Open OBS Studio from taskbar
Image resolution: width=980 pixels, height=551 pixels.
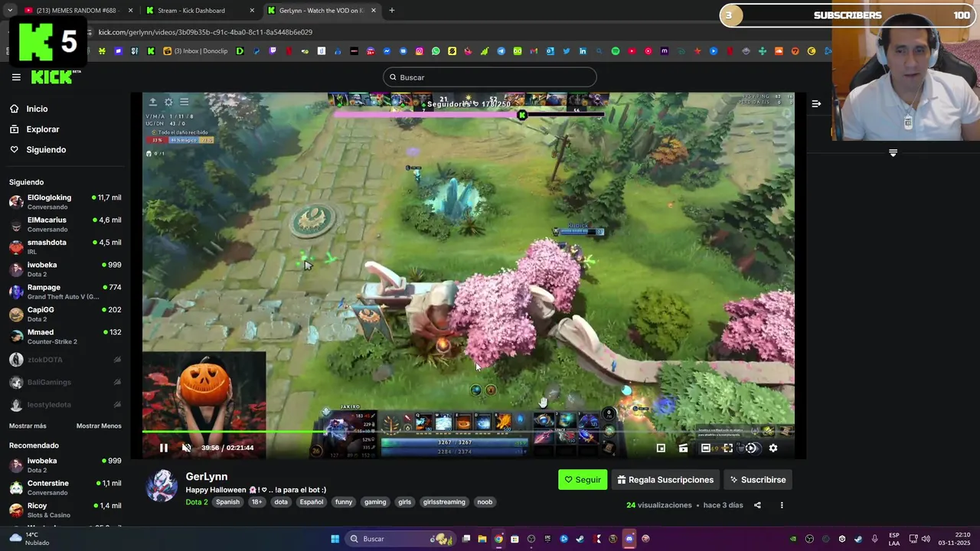coord(531,539)
